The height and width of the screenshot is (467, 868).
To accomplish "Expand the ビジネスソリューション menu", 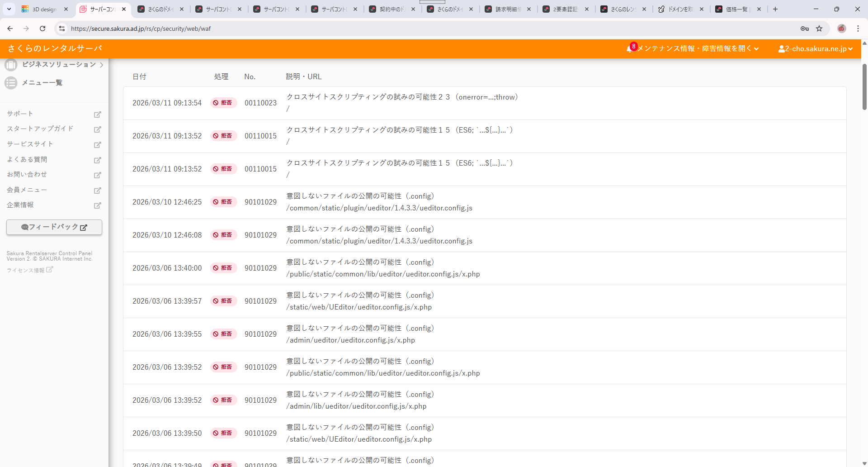I will [59, 65].
